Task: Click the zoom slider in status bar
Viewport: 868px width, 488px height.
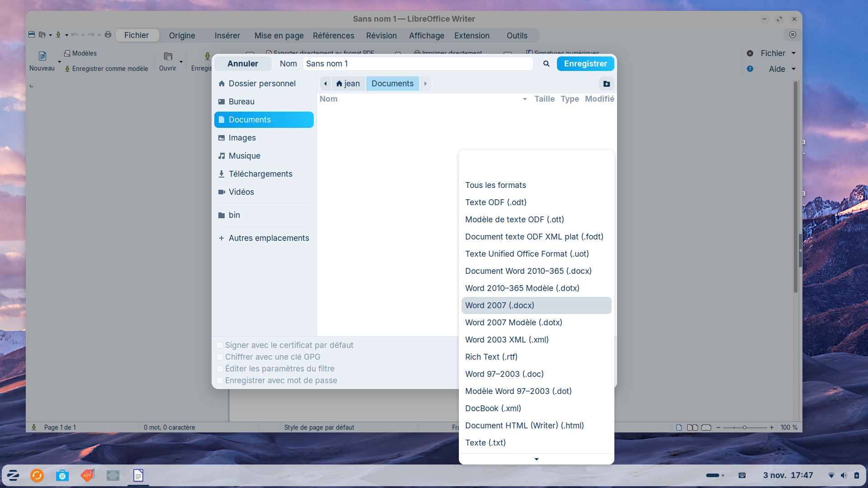Action: click(744, 427)
